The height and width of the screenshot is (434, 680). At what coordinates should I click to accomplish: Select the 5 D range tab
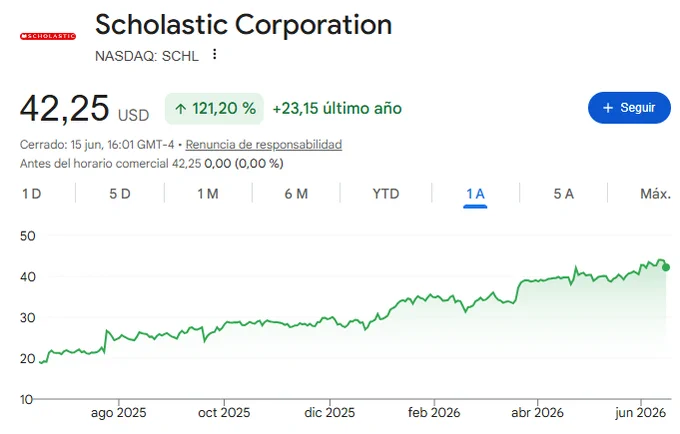tap(120, 193)
